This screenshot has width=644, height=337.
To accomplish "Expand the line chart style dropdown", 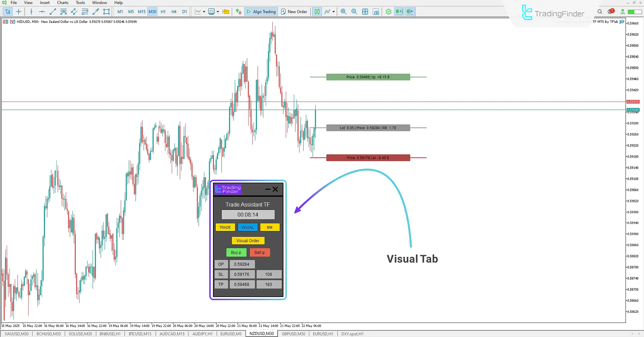I will tap(204, 11).
